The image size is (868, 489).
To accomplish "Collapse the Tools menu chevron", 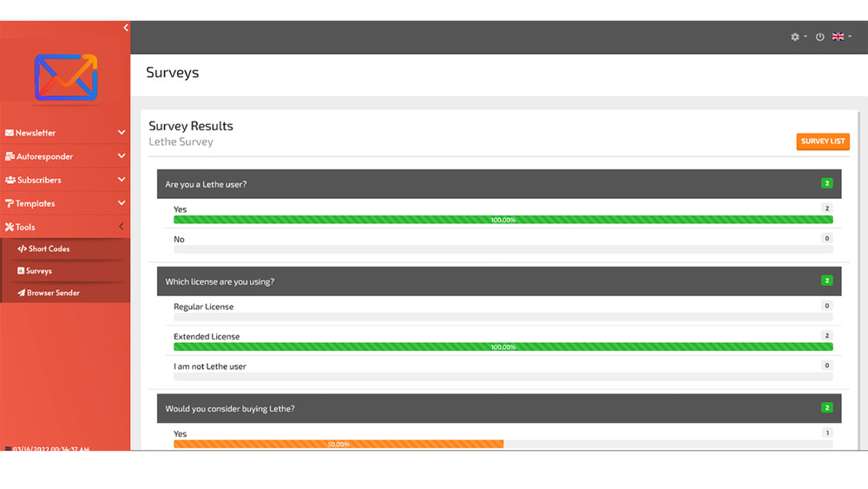I will [x=122, y=227].
